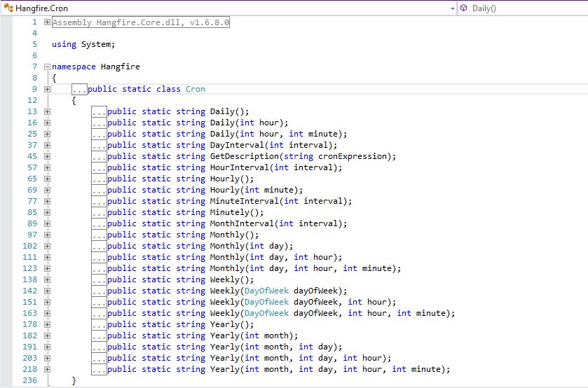Click the opening brace on line 8

point(55,78)
